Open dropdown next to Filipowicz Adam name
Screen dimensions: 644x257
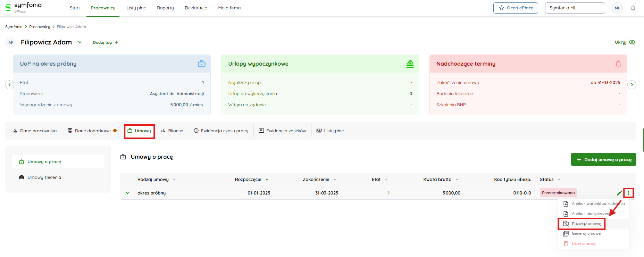click(x=80, y=42)
